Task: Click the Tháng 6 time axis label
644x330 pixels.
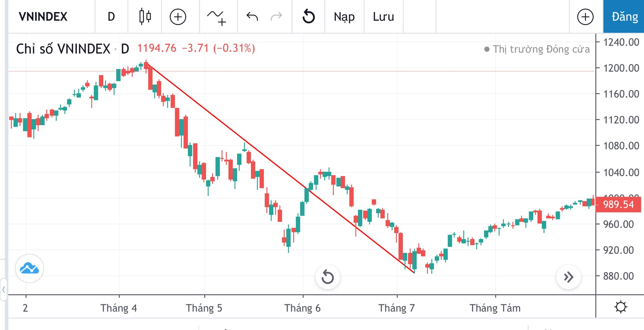Action: point(302,308)
